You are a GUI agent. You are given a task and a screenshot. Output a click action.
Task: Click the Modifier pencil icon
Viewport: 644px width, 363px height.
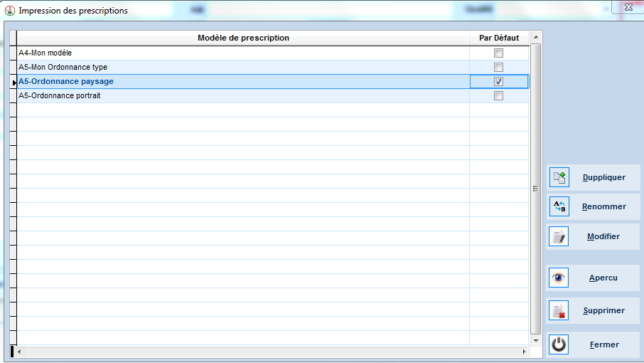click(x=559, y=237)
